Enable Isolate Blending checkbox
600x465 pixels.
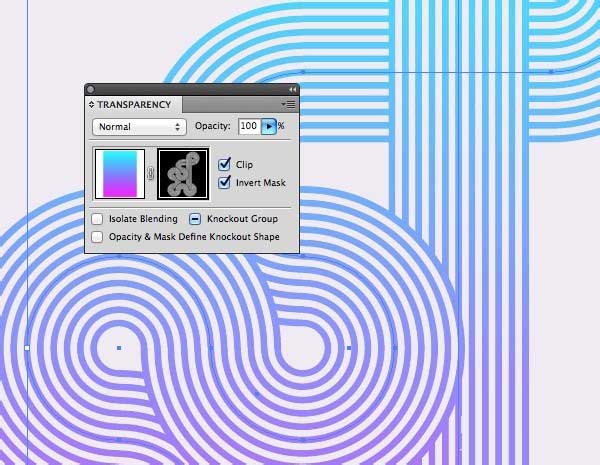tap(97, 219)
